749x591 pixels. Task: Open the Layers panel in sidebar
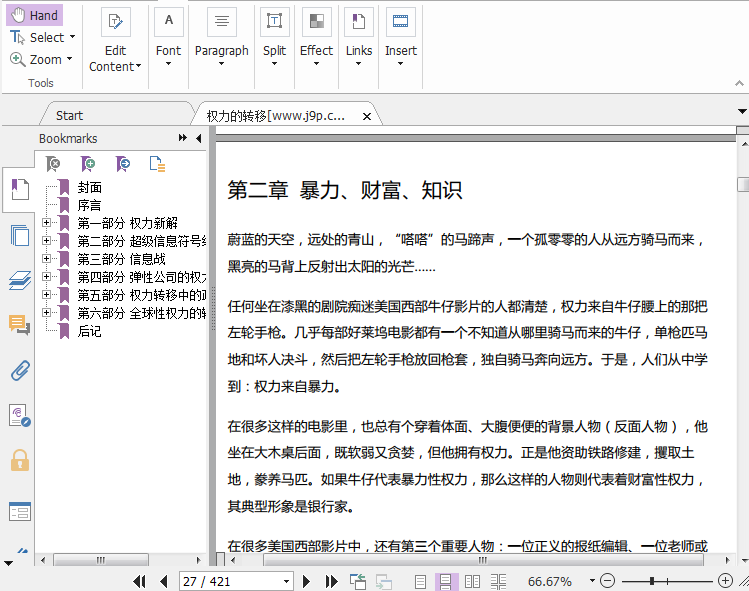click(x=19, y=281)
